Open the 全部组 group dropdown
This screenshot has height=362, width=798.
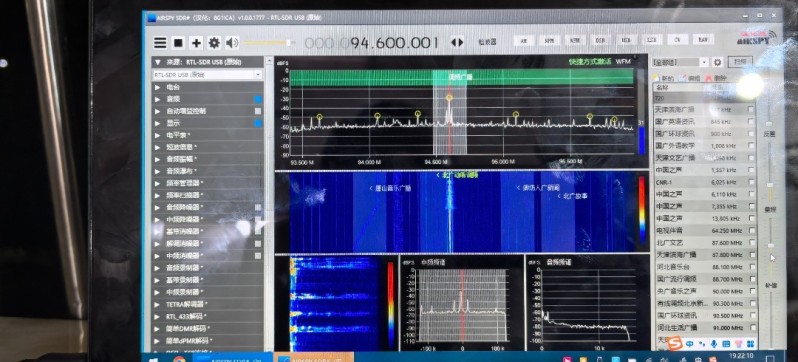(680, 62)
